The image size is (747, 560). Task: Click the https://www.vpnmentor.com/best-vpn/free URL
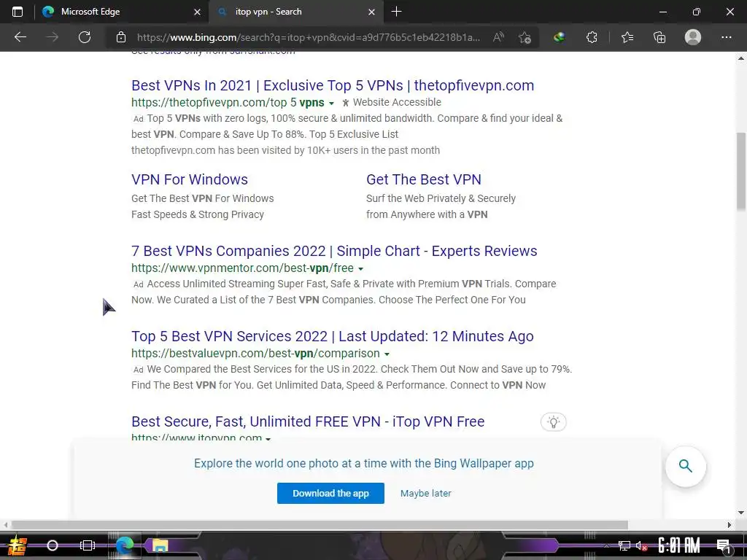[x=242, y=268]
